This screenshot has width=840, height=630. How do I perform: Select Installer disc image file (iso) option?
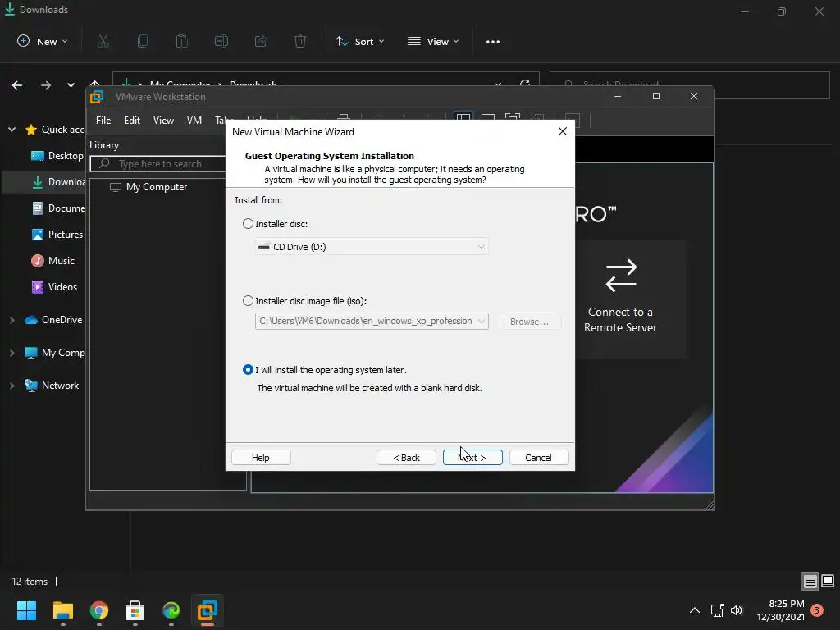[248, 301]
